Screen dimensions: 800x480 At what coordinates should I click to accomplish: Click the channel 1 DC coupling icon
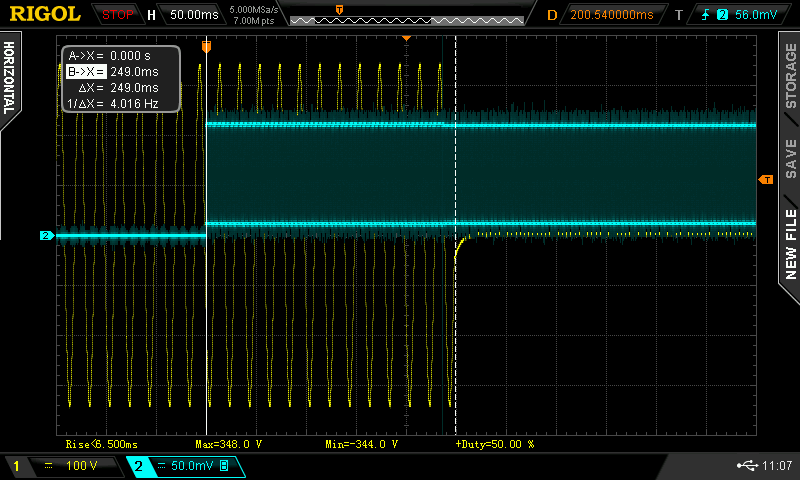48,466
